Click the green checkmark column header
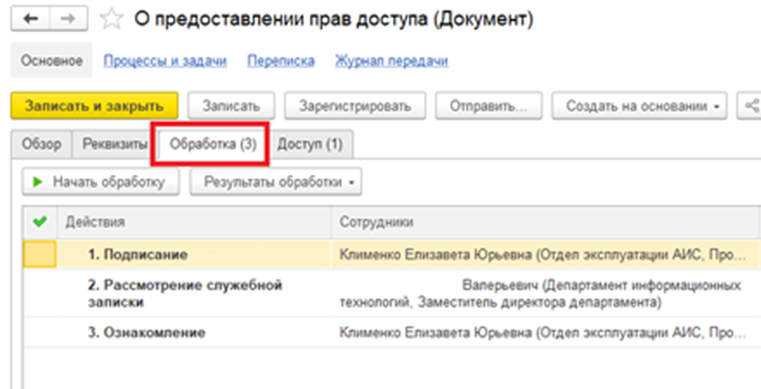 pos(40,222)
